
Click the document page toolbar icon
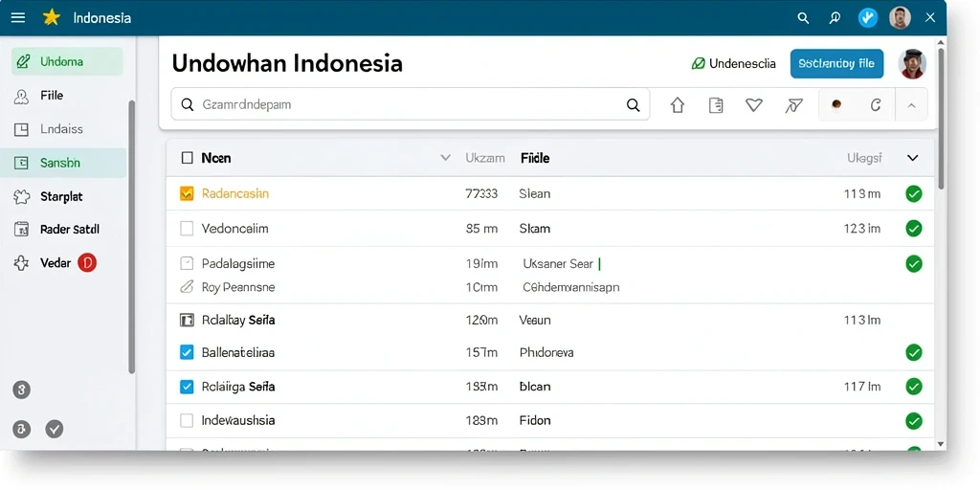coord(716,105)
